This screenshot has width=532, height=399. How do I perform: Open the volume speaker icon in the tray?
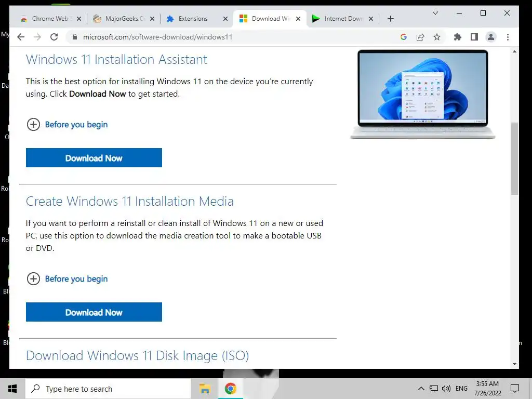point(446,389)
